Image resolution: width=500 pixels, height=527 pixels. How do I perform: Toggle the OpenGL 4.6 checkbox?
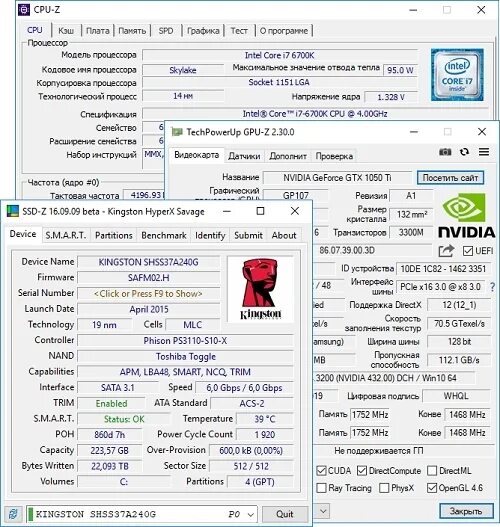(x=432, y=488)
